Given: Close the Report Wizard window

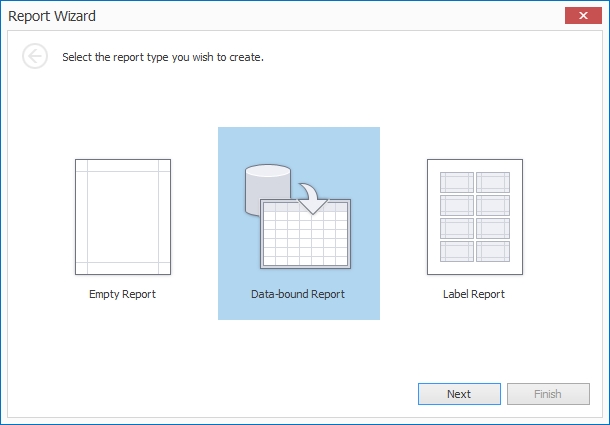Looking at the screenshot, I should (x=578, y=16).
